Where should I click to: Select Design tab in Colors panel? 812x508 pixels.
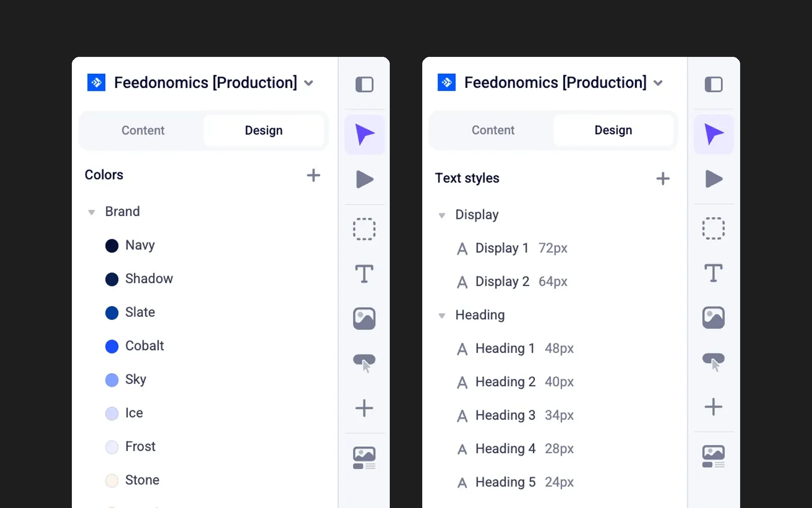(263, 130)
